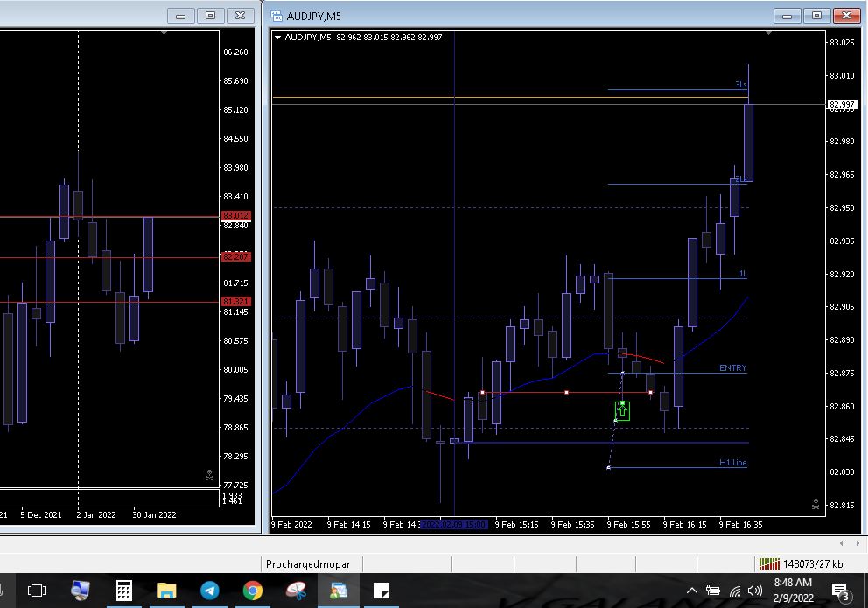The width and height of the screenshot is (868, 608).
Task: Click scroll right arrow below charts
Action: pyautogui.click(x=857, y=543)
